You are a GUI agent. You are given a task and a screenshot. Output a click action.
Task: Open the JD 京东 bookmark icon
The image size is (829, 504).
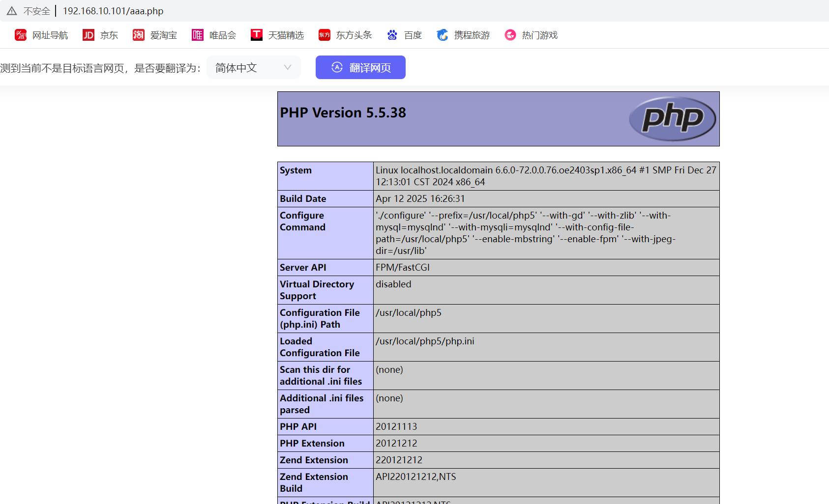(x=89, y=35)
